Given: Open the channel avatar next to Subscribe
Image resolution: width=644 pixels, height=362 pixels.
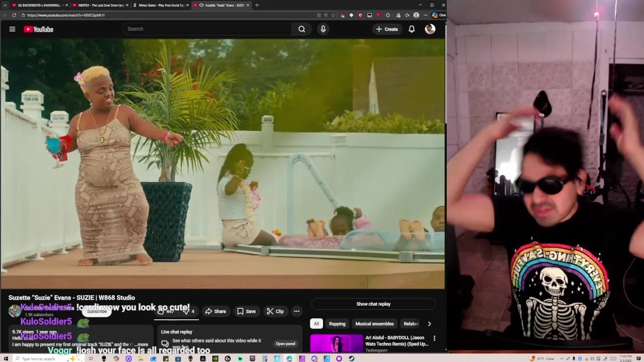Looking at the screenshot, I should click(15, 311).
